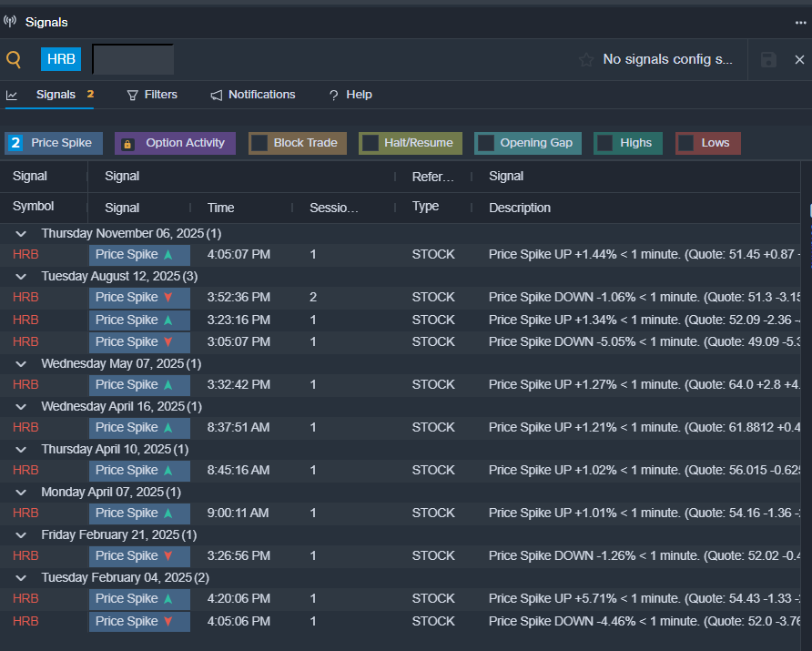Toggle the Halt/Resume signal filter

370,143
